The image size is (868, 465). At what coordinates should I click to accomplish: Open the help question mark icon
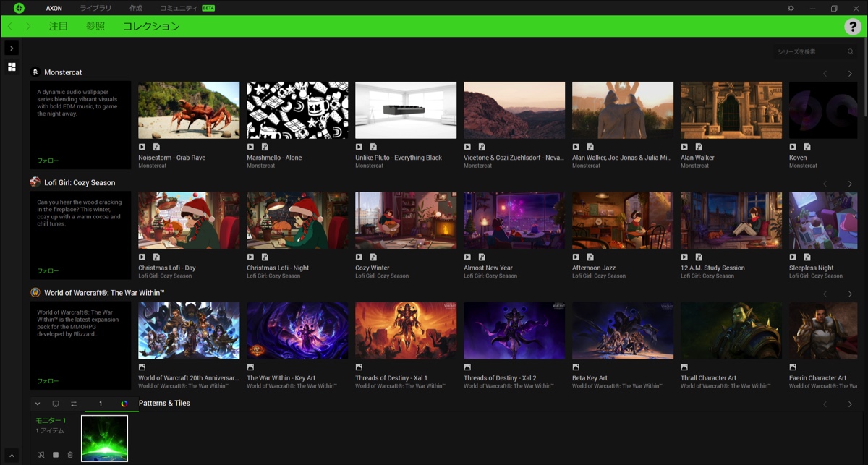852,27
